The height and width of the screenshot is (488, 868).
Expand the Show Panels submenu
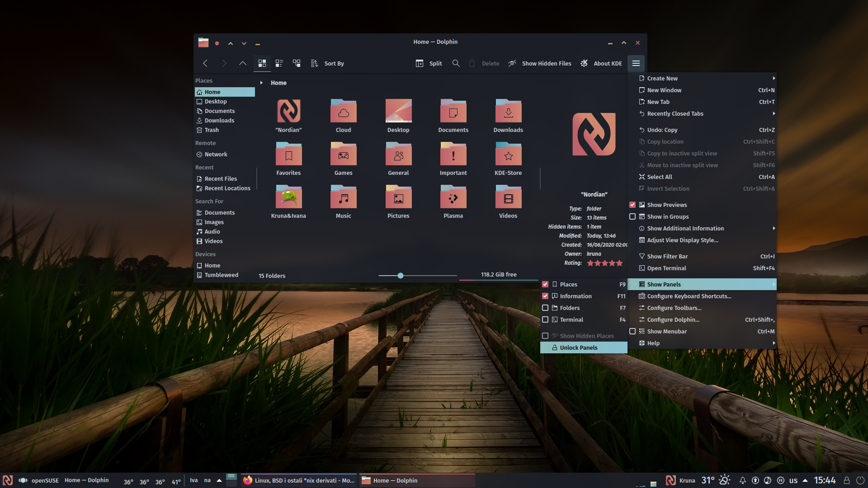(x=702, y=284)
